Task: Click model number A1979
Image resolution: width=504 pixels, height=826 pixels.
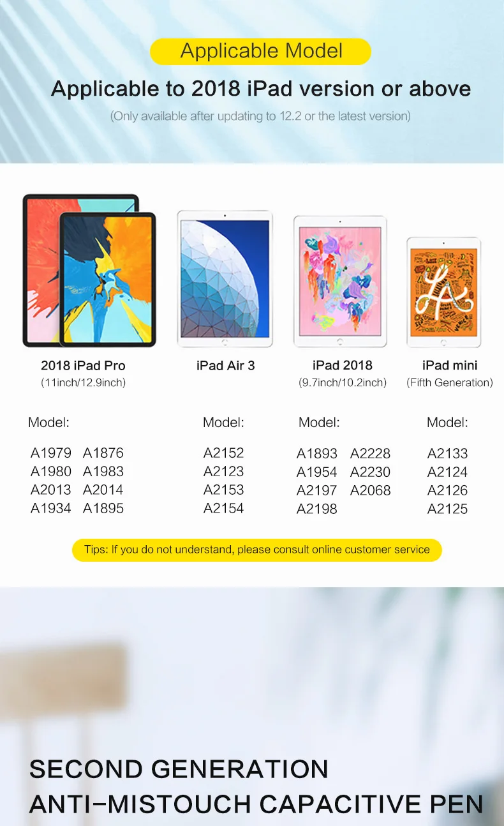Action: [51, 453]
